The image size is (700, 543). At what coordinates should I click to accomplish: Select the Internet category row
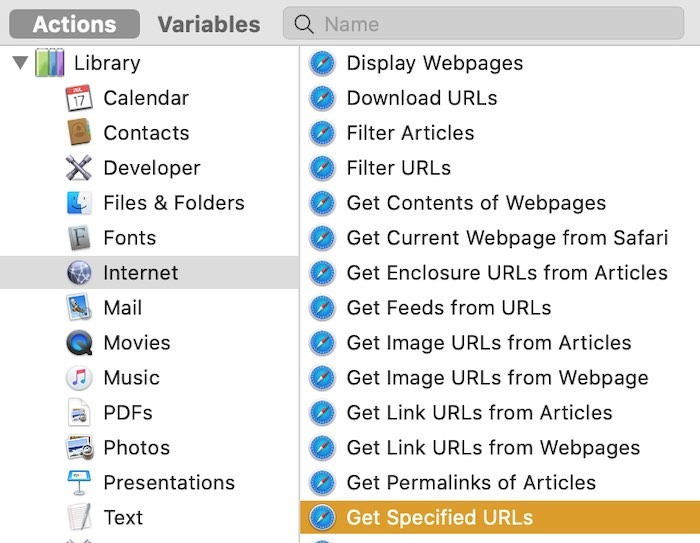(149, 272)
